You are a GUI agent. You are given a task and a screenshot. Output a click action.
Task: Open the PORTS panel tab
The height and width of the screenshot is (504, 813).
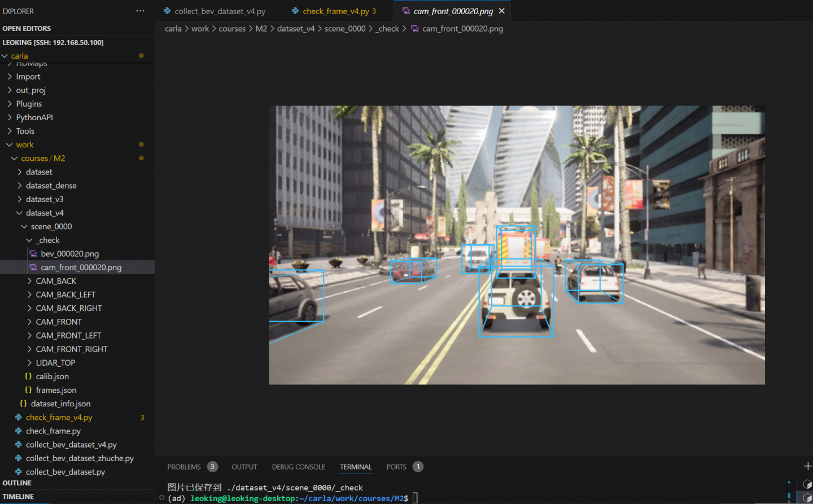tap(396, 467)
